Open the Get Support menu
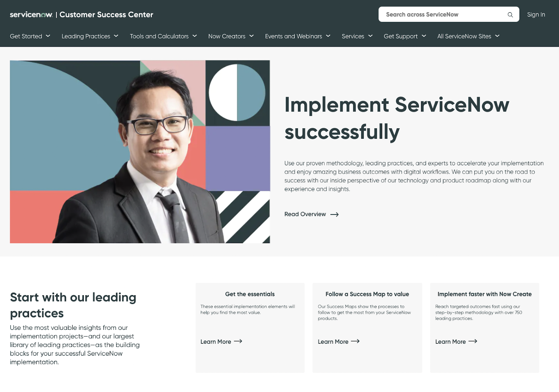Screen dimensions: 559x392 [401, 36]
